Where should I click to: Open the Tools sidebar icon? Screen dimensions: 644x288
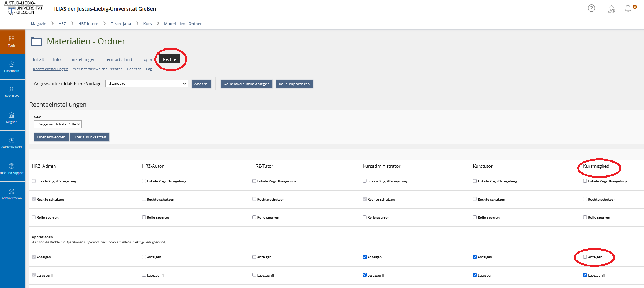pyautogui.click(x=12, y=41)
